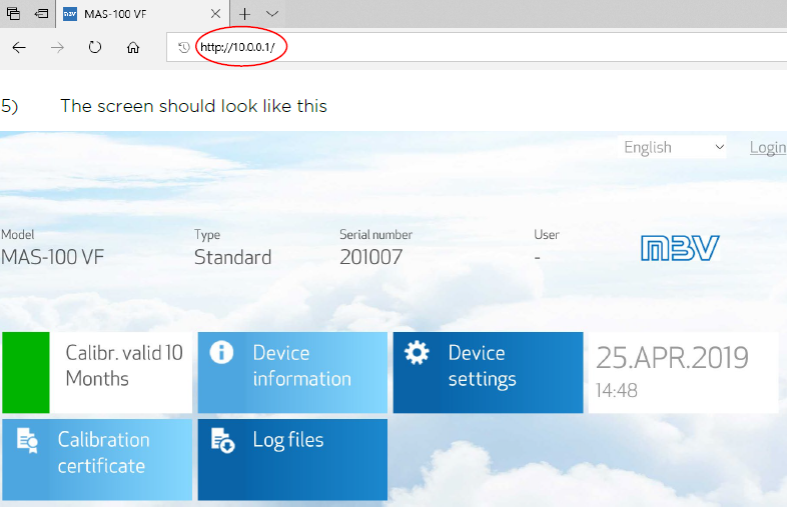
Task: Open the English language dropdown
Action: pyautogui.click(x=672, y=147)
